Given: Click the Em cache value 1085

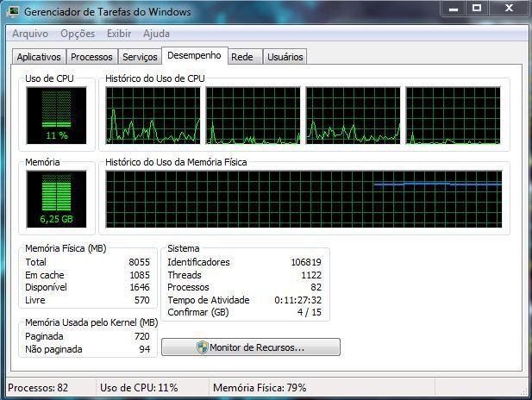Looking at the screenshot, I should click(140, 275).
